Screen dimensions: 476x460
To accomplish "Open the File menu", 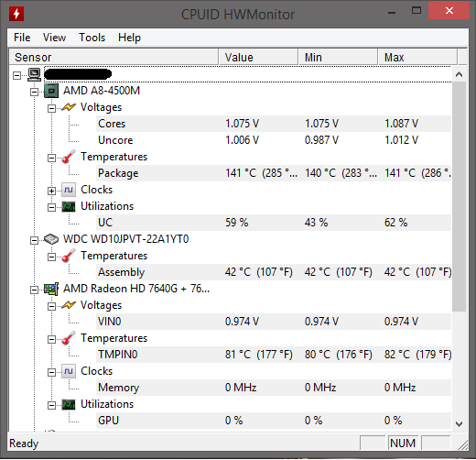I will coord(22,38).
